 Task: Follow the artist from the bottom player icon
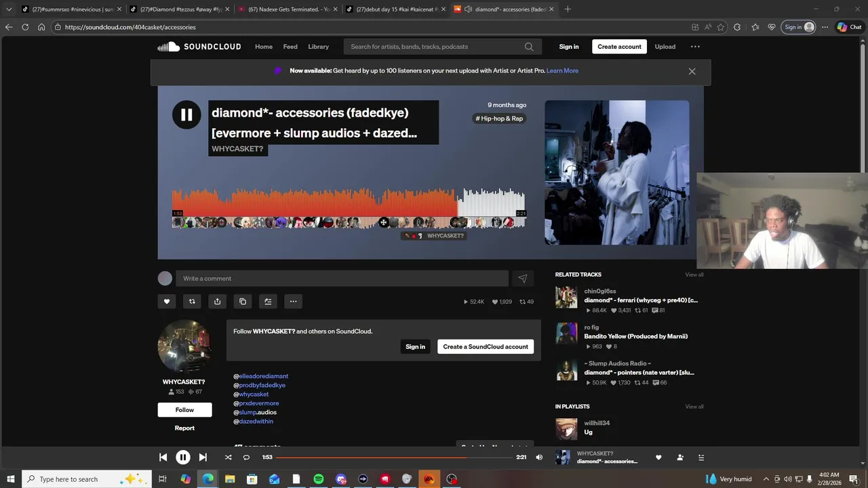tap(680, 457)
